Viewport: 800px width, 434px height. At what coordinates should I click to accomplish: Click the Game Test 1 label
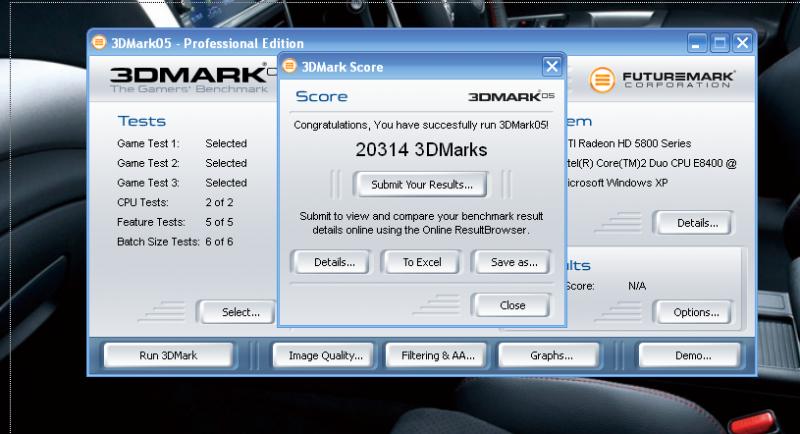(148, 144)
